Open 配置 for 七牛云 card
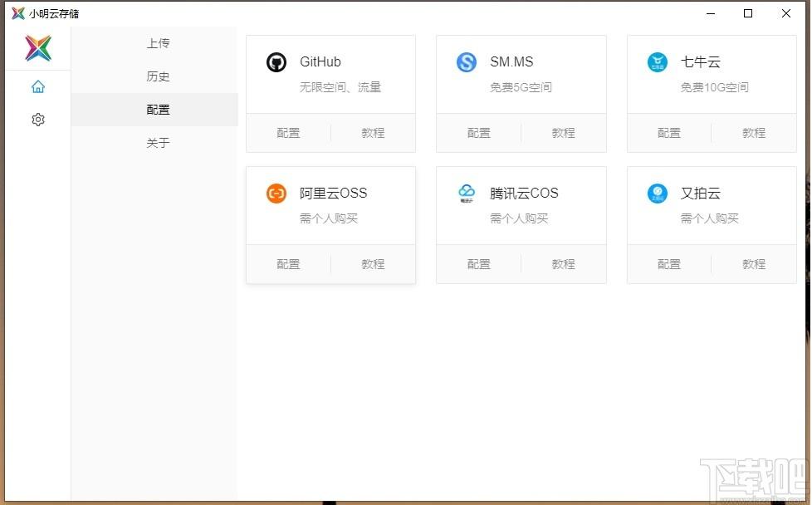 tap(669, 133)
